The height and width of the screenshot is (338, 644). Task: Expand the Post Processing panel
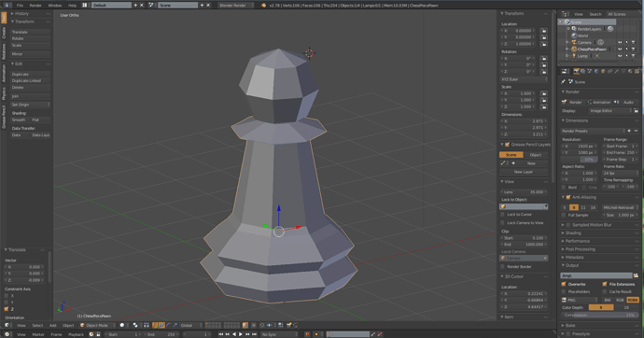click(580, 249)
